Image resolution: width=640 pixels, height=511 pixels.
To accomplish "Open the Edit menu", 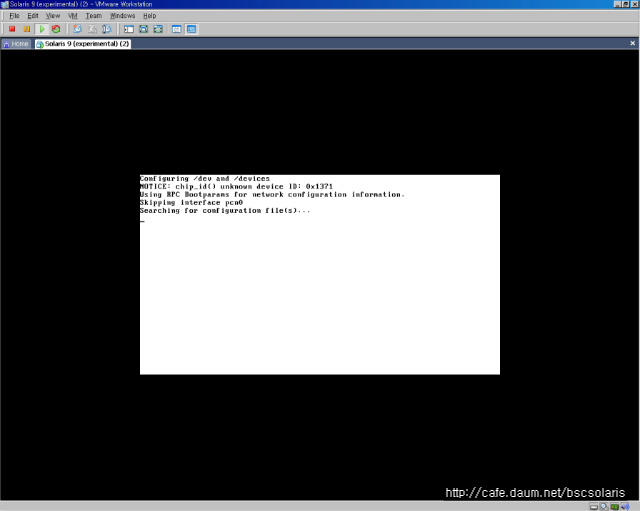I will pos(33,16).
